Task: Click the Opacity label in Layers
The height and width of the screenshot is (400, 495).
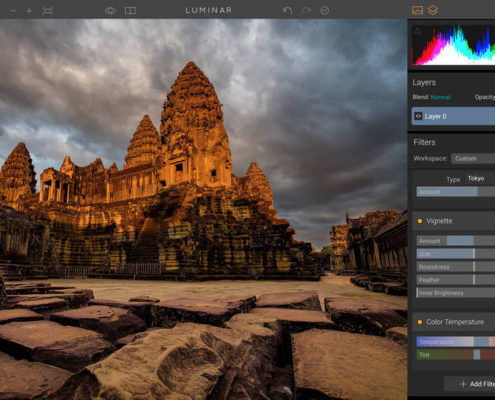Action: (485, 97)
